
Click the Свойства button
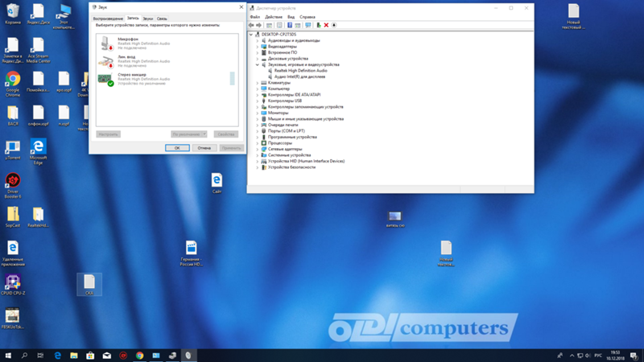pyautogui.click(x=226, y=134)
